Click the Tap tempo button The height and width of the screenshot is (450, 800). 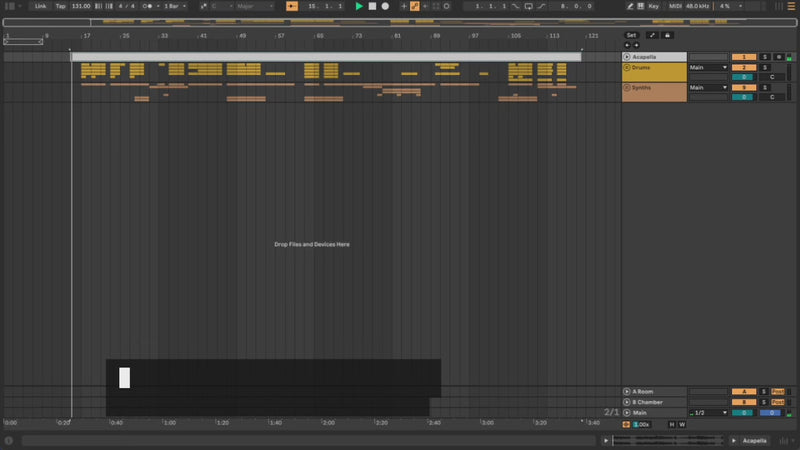(x=60, y=6)
